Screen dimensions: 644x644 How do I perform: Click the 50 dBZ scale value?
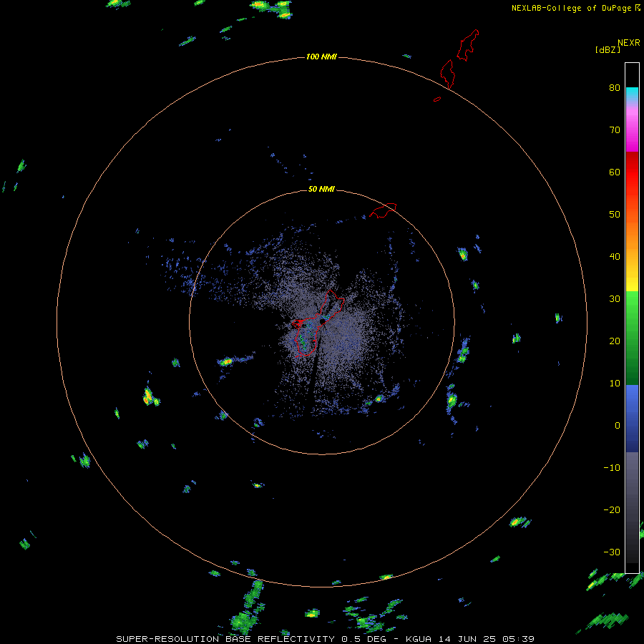615,215
